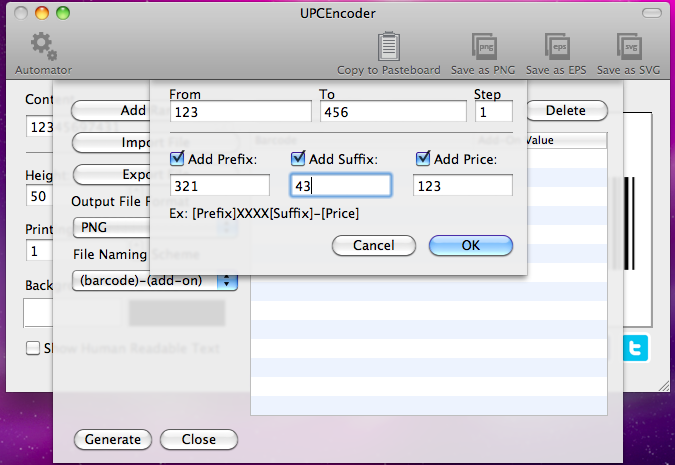675x465 pixels.
Task: Uncheck the Add Price checkbox
Action: pos(423,158)
